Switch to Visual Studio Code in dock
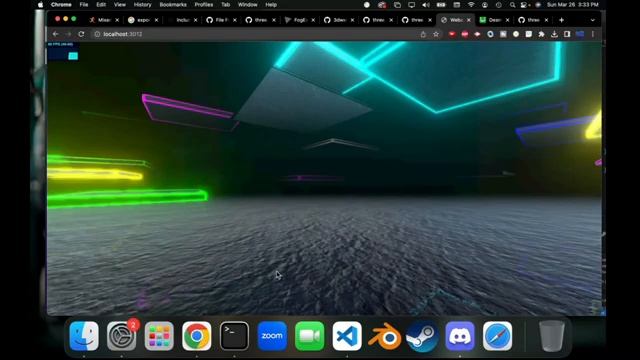The width and height of the screenshot is (640, 360). coord(347,336)
